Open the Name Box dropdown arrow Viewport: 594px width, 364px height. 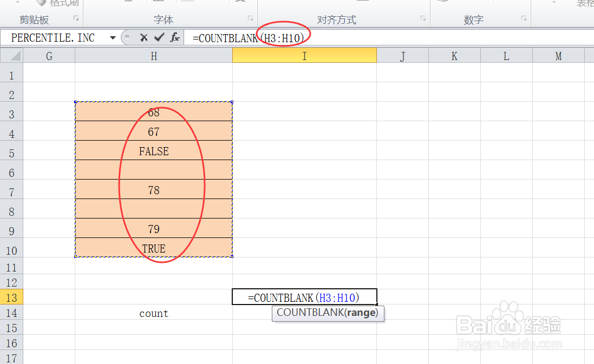[113, 37]
